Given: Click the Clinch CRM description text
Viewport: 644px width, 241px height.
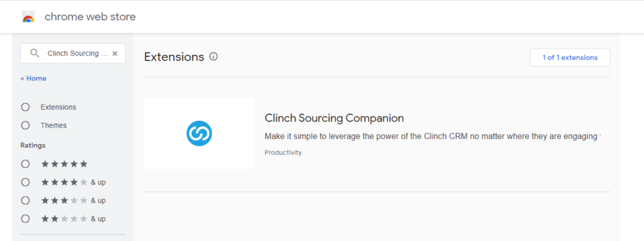Looking at the screenshot, I should pos(433,136).
